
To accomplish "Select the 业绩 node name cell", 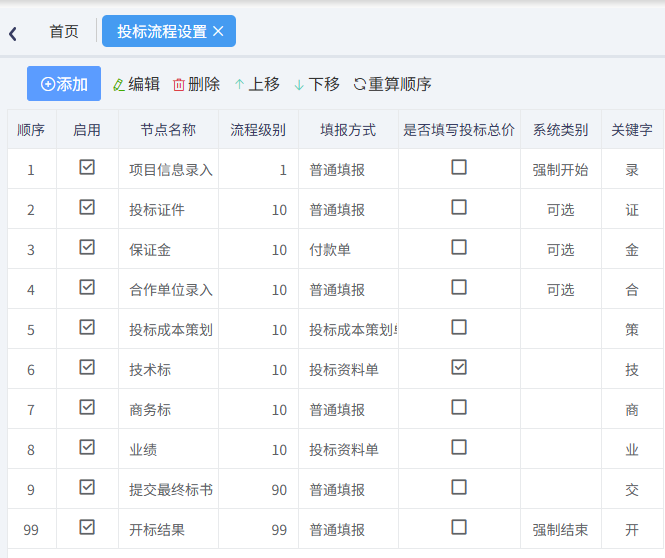I will coord(168,449).
